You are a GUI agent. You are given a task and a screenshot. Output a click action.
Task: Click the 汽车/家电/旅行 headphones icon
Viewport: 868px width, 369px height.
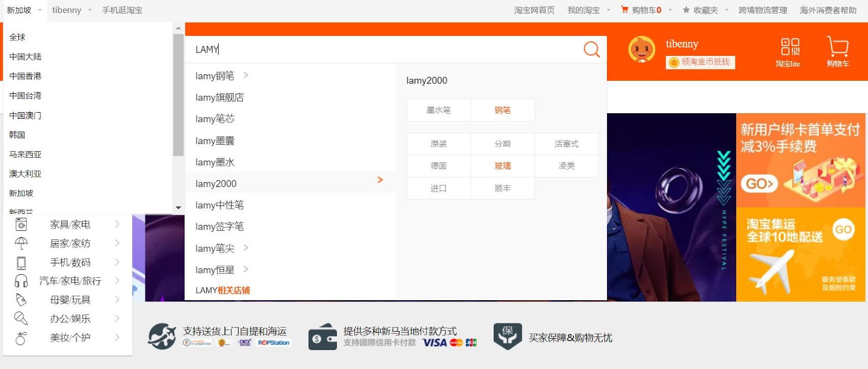[21, 281]
